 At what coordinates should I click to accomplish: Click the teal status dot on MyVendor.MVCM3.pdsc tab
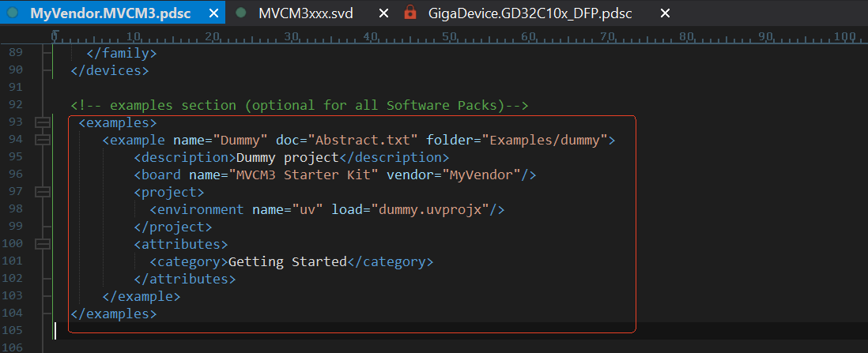point(13,13)
